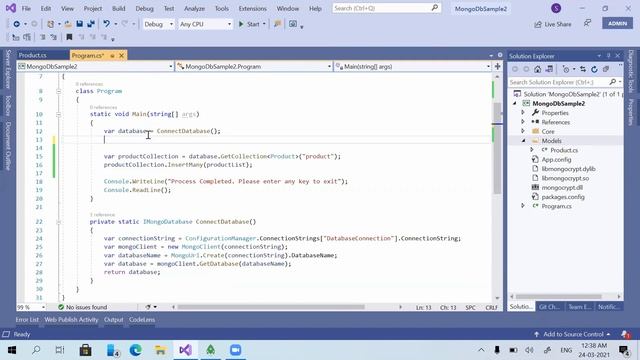Open the Start button dropdown arrow
The width and height of the screenshot is (640, 360).
264,24
